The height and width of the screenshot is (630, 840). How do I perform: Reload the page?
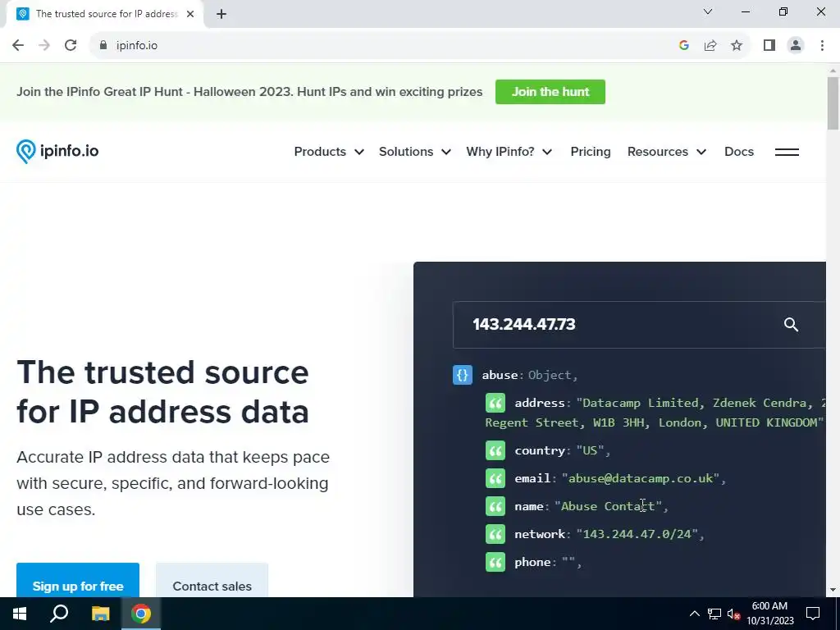[x=71, y=46]
